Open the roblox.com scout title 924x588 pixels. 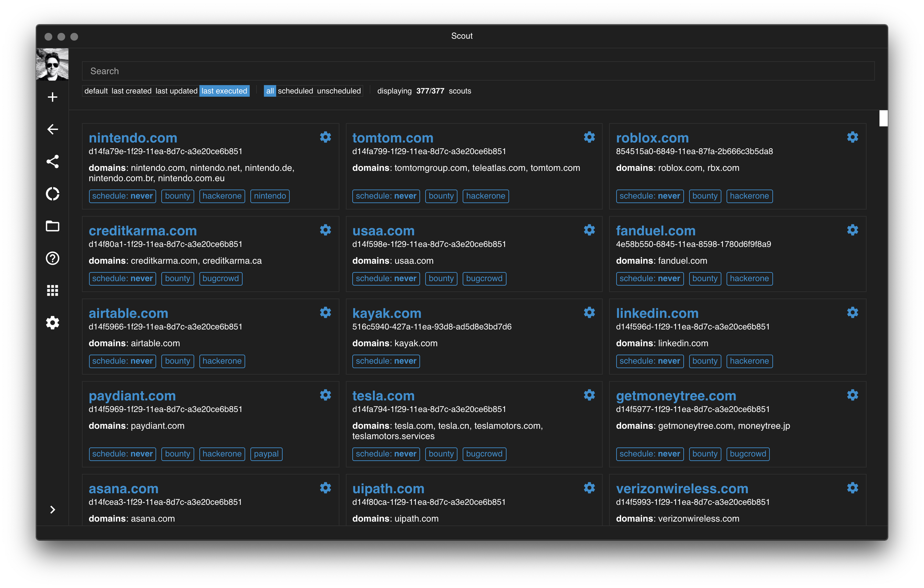click(652, 138)
